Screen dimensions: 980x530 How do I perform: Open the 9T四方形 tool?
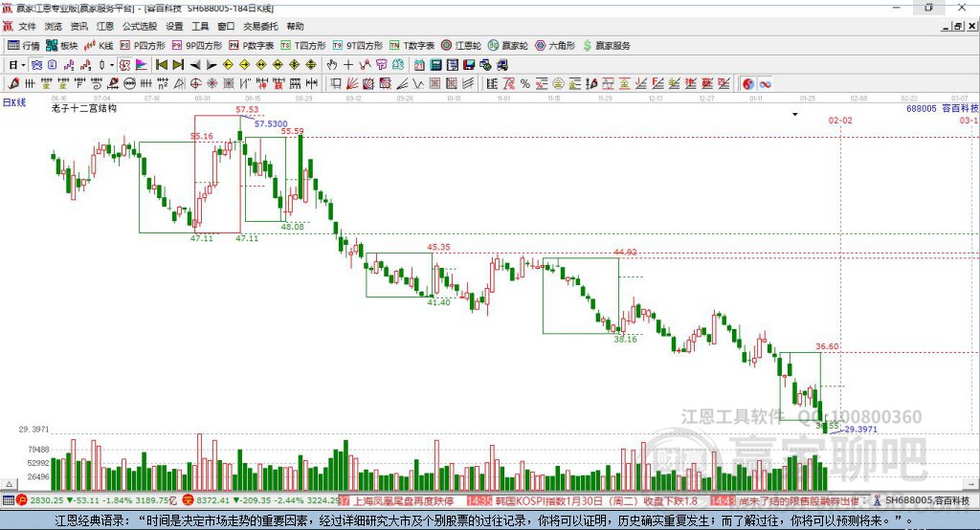tap(358, 46)
